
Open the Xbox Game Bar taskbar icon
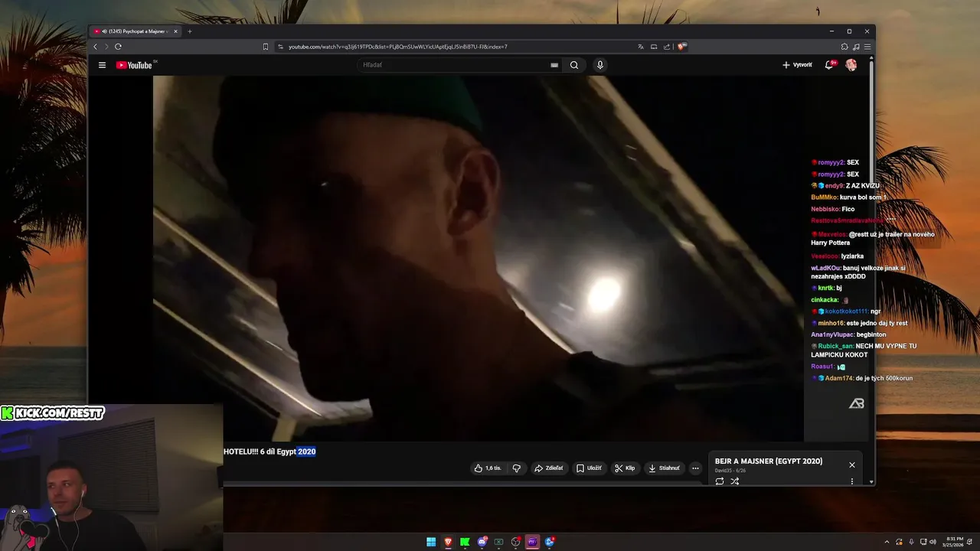pos(498,542)
